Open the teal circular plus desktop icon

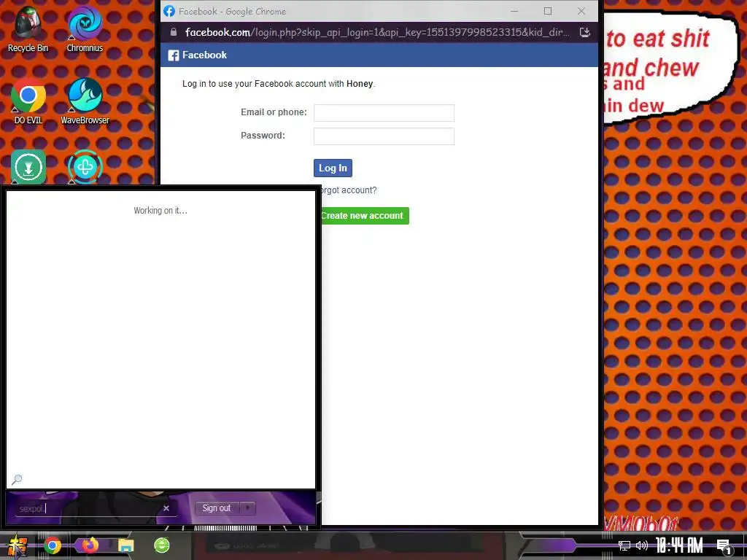click(x=85, y=167)
